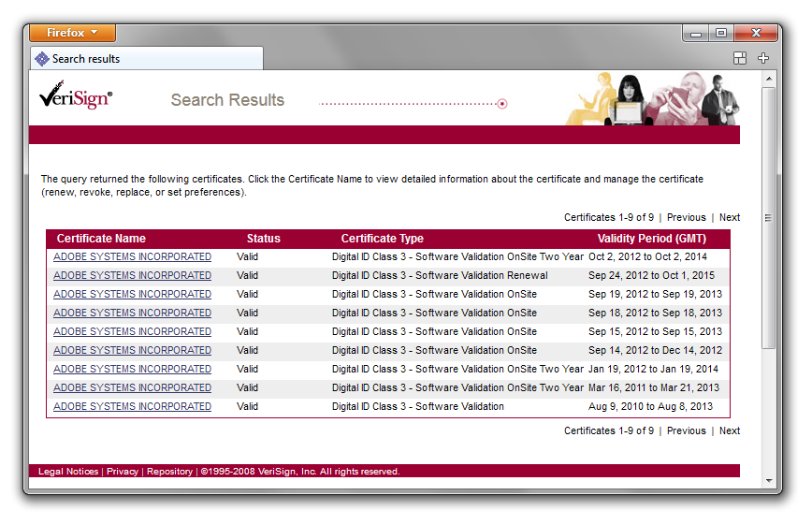The image size is (812, 525).
Task: Click the vertical scrollbar thumb
Action: (769, 218)
